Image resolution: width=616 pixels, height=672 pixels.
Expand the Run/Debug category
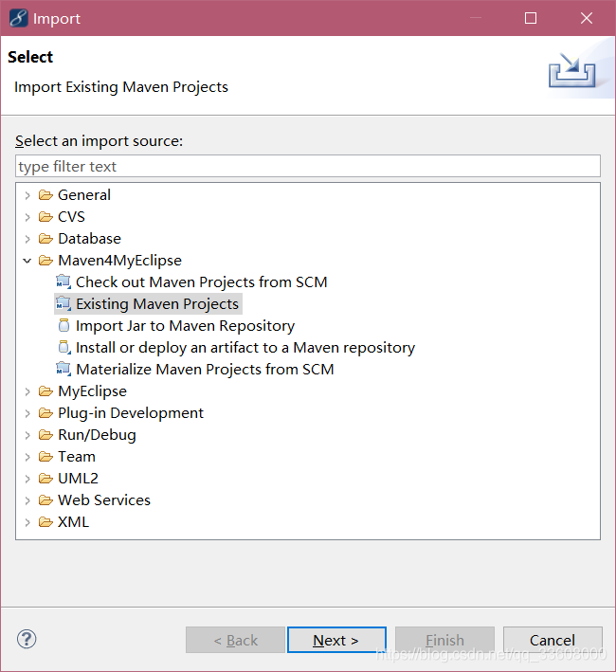point(27,435)
